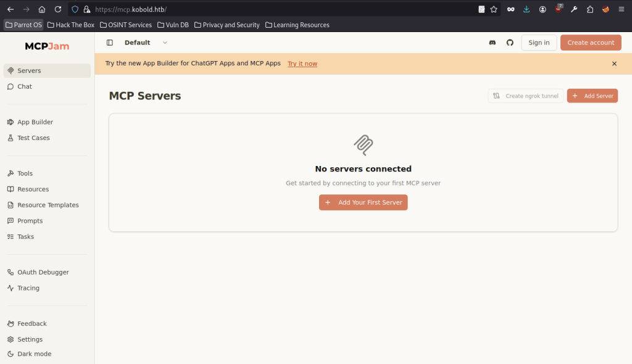Open Privacy and Security bookmarks folder
Image resolution: width=632 pixels, height=364 pixels.
pos(227,25)
